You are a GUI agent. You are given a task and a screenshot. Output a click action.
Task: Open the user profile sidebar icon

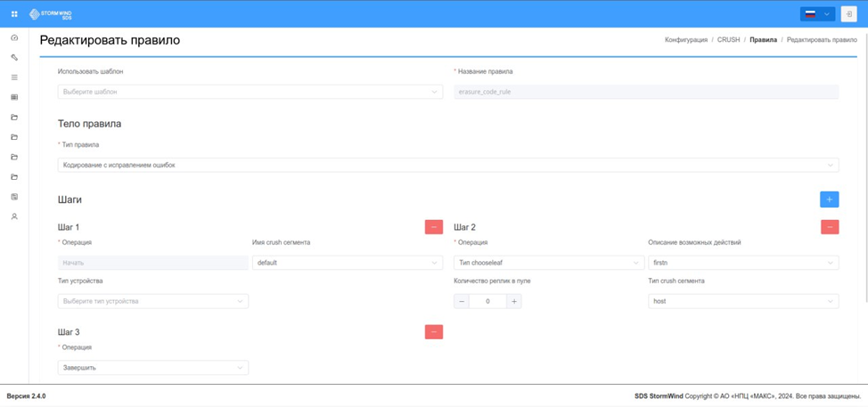[x=14, y=216]
